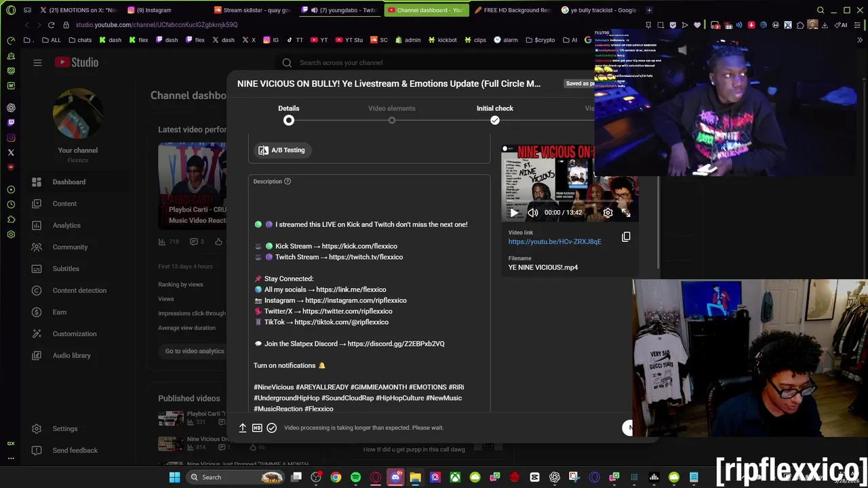Open File Explorer from the taskbar
This screenshot has width=868, height=488.
coord(415,477)
